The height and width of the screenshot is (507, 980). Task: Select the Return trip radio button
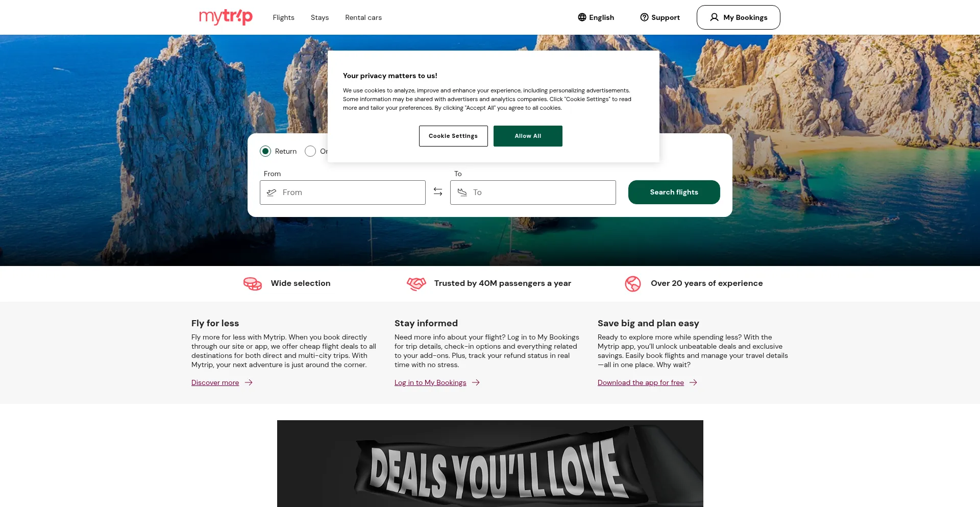coord(265,151)
